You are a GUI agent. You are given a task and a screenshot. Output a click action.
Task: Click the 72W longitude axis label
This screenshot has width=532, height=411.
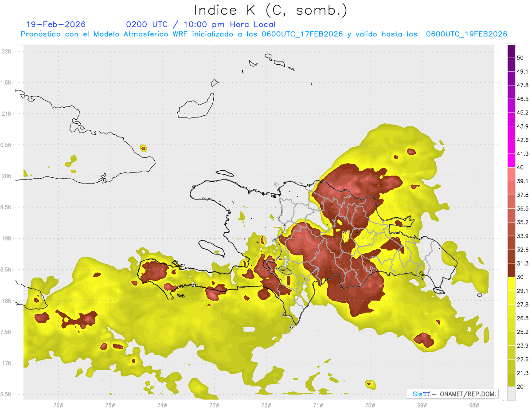pos(266,405)
